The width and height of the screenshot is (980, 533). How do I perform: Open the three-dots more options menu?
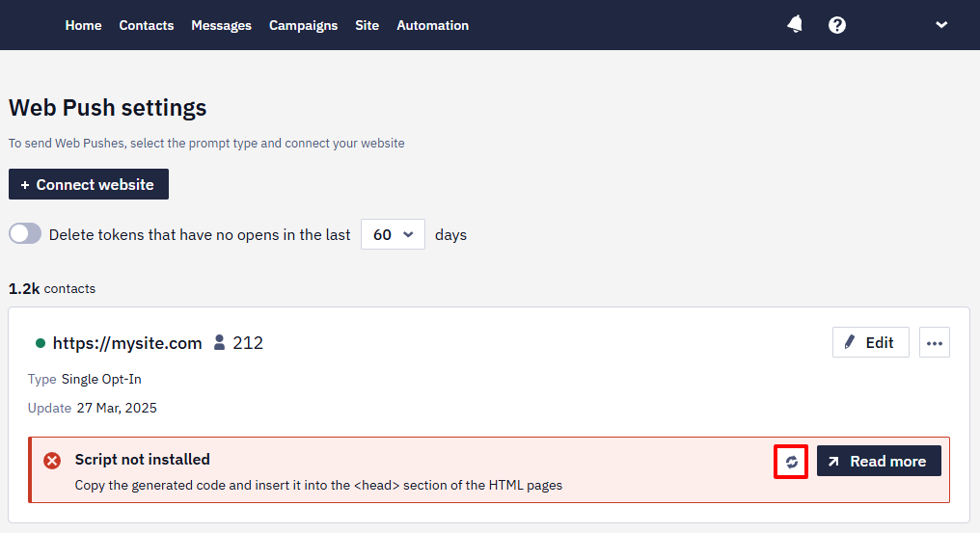(x=935, y=342)
